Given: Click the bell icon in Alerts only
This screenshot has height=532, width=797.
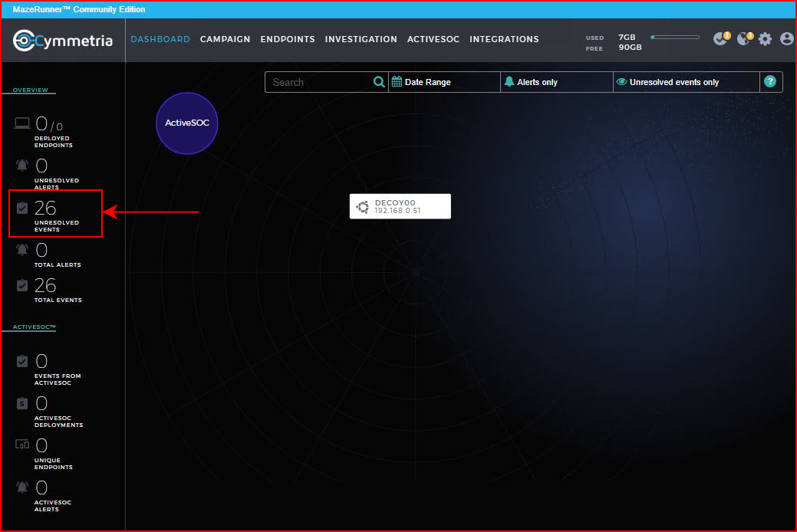Looking at the screenshot, I should tap(509, 81).
